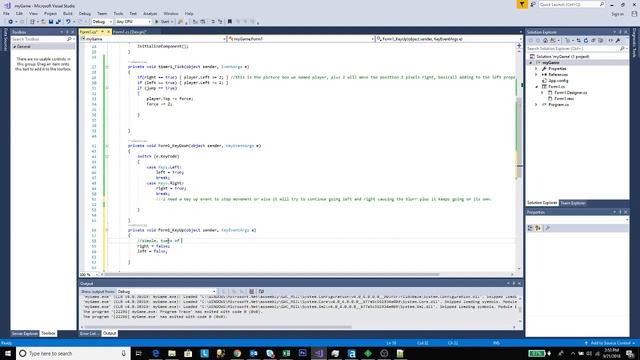Toggle bookmark using the toolbar bookmark icon

click(229, 22)
